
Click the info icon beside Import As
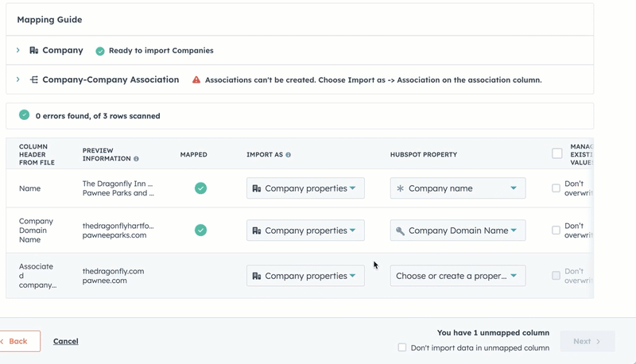point(288,155)
